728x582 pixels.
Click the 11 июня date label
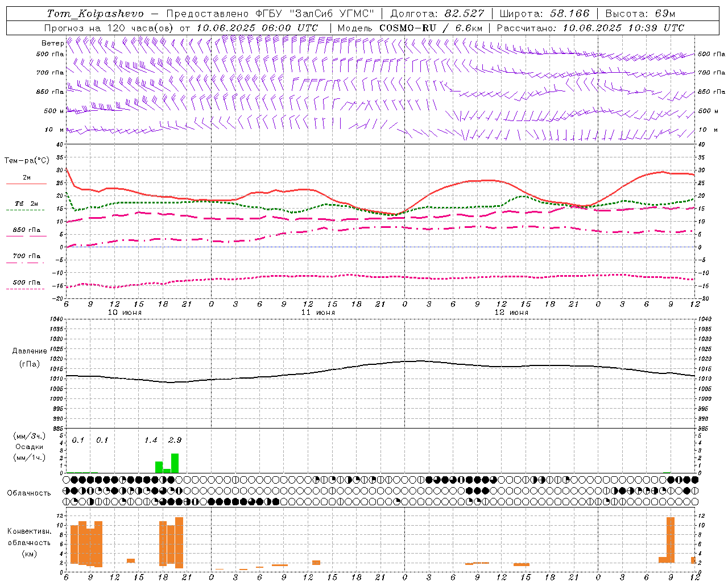point(318,313)
